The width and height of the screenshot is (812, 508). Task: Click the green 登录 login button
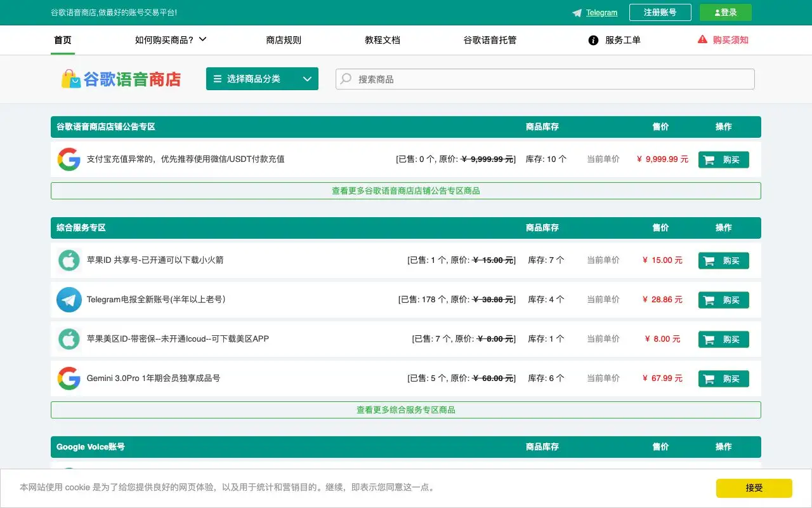click(726, 13)
